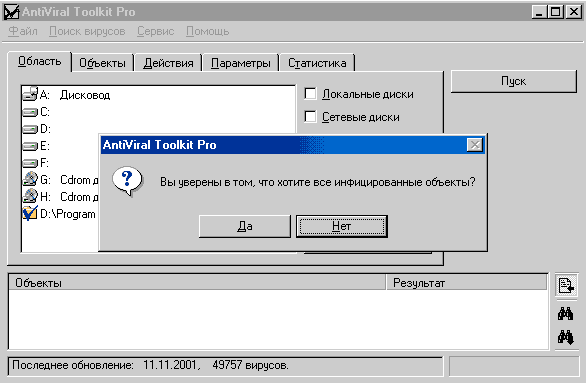Click the AntiViral Toolkit Pro title bar icon
Viewport: 586px width, 383px height.
(11, 12)
